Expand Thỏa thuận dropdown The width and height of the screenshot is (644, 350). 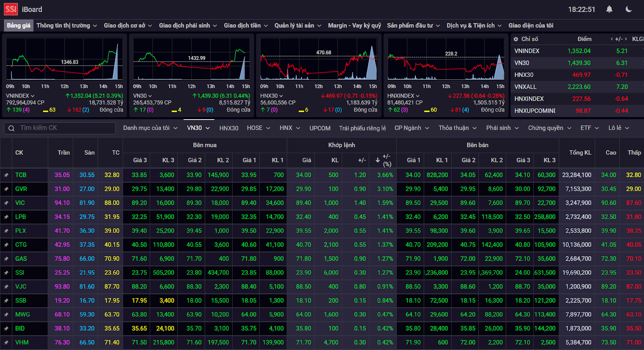[458, 128]
